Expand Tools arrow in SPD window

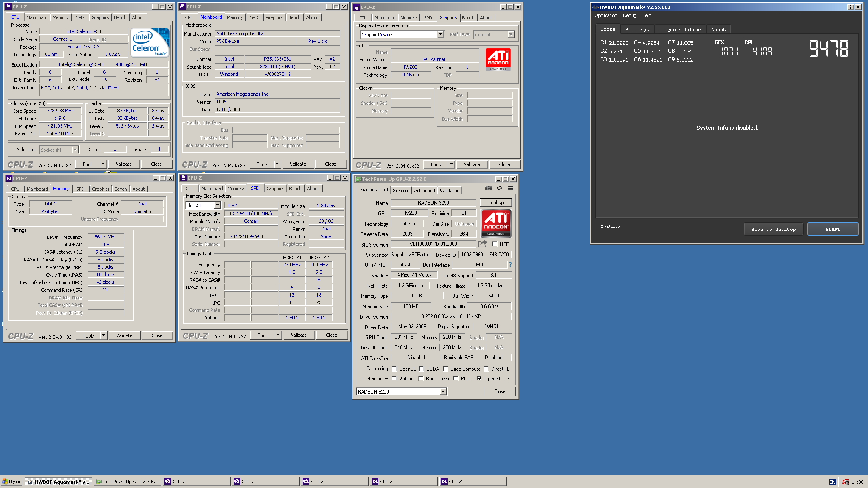tap(278, 335)
